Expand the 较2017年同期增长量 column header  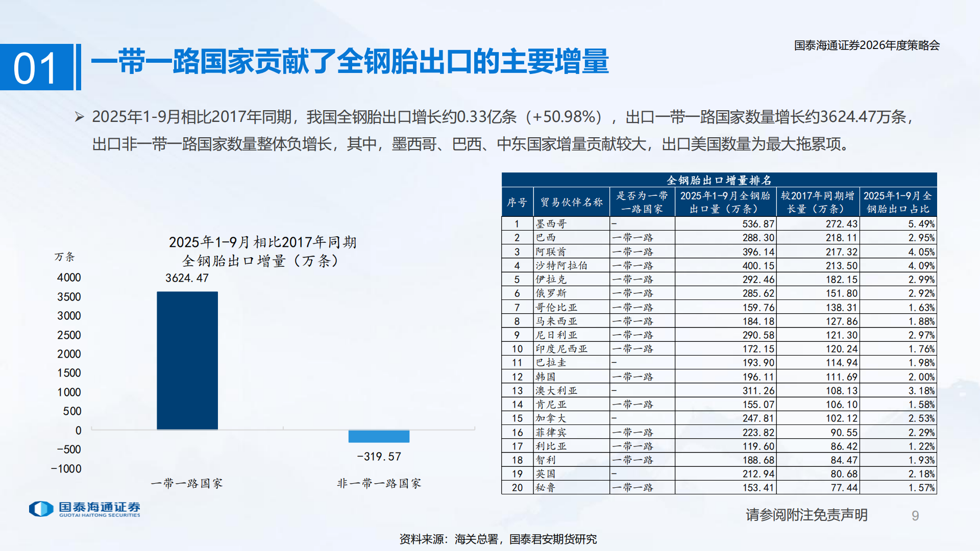pos(817,202)
